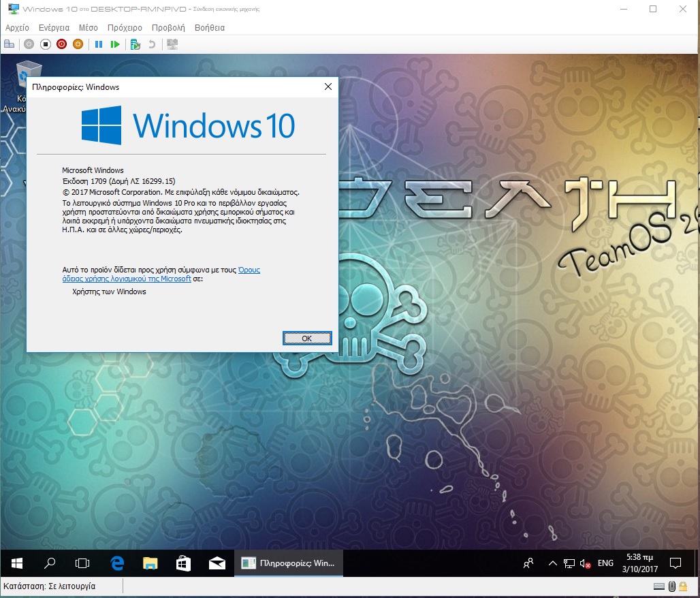Image resolution: width=700 pixels, height=598 pixels.
Task: Open the Microsoft Store taskbar icon
Action: click(x=183, y=564)
